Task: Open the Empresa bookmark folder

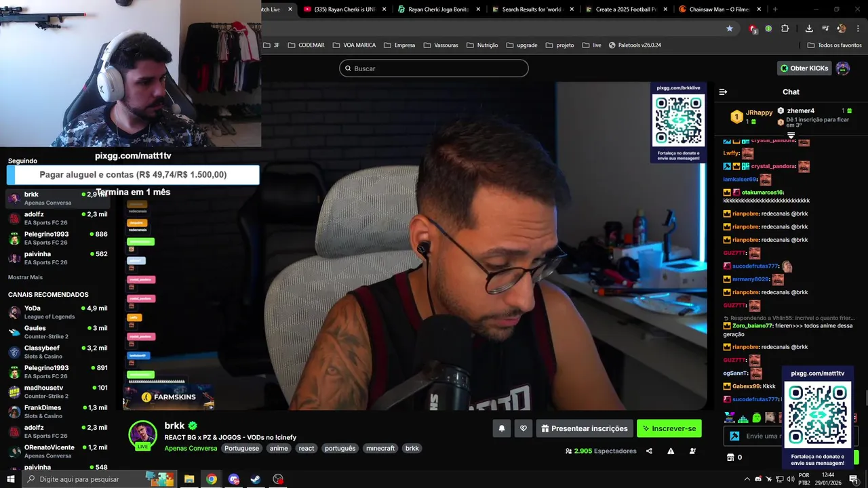Action: point(399,45)
